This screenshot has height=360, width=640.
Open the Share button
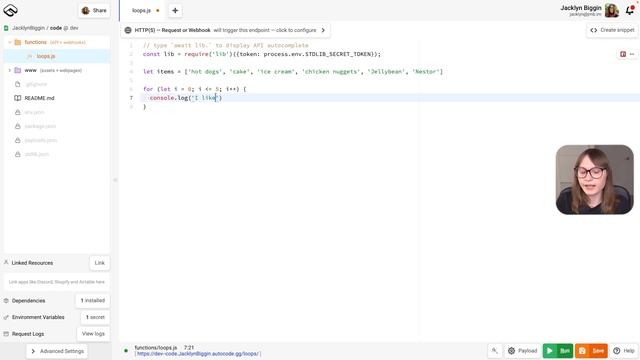(94, 11)
